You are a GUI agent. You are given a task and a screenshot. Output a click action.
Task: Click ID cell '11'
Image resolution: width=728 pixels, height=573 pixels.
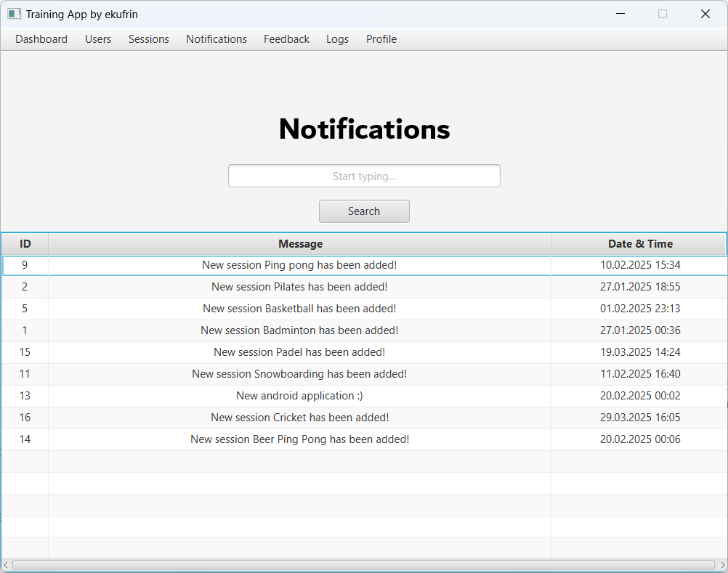coord(25,374)
